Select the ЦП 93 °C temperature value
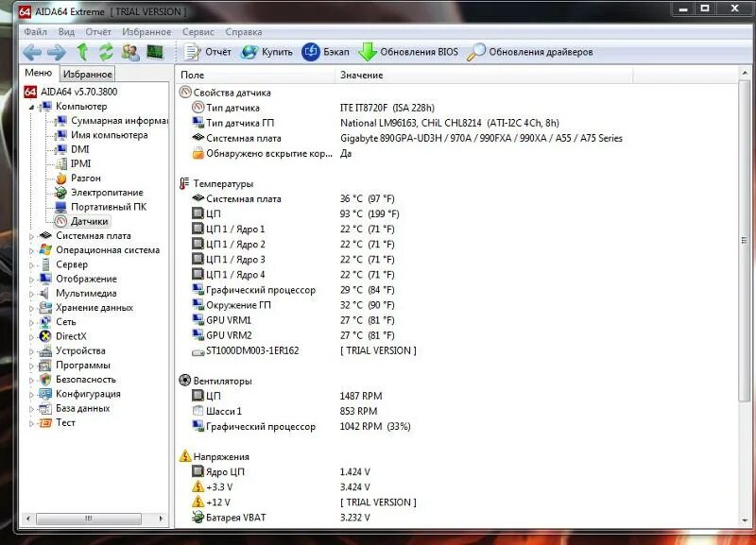Image resolution: width=756 pixels, height=545 pixels. pyautogui.click(x=369, y=214)
